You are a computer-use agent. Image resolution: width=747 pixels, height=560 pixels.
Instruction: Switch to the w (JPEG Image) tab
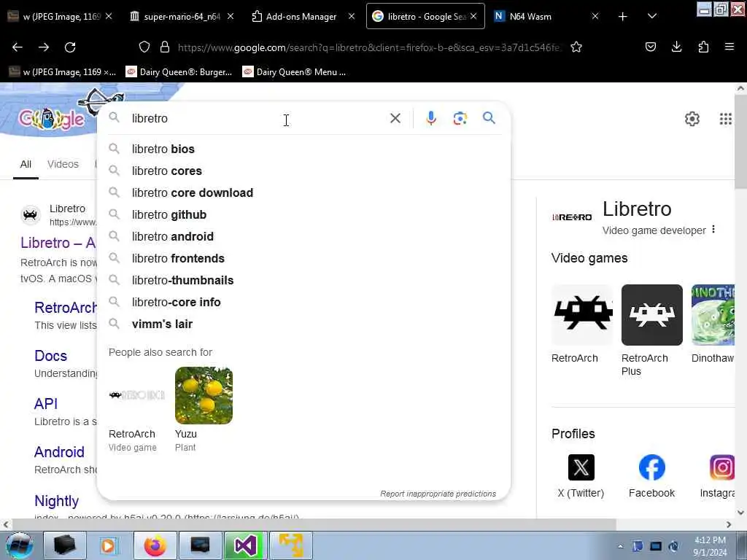point(61,16)
